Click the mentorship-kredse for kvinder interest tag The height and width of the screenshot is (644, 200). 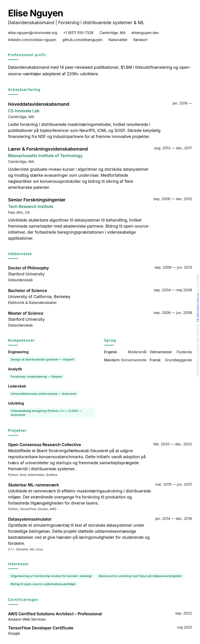coord(51,576)
